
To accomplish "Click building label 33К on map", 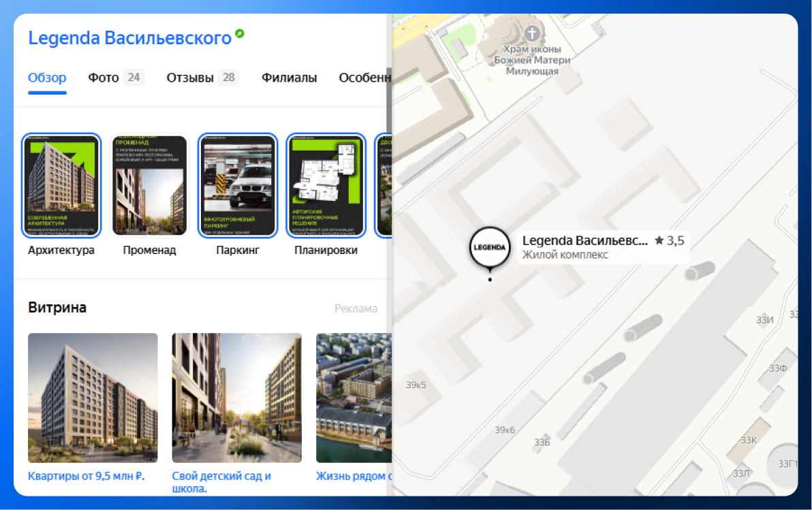I will pyautogui.click(x=748, y=440).
